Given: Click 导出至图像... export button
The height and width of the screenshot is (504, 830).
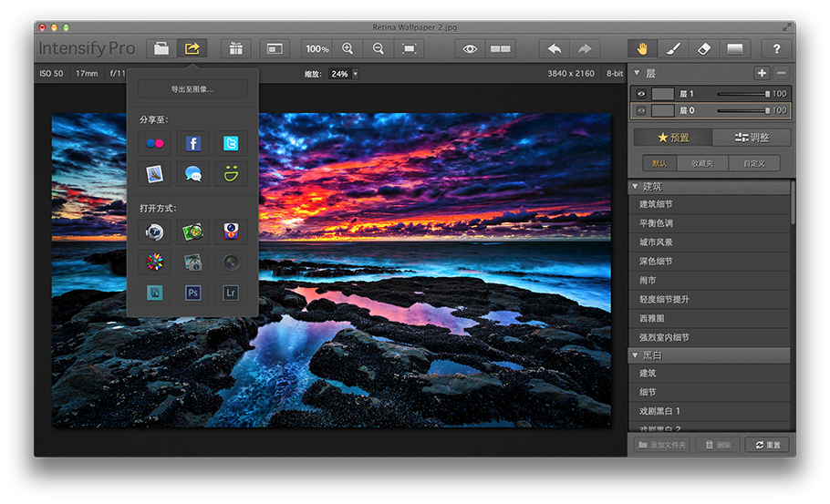Looking at the screenshot, I should pyautogui.click(x=192, y=89).
